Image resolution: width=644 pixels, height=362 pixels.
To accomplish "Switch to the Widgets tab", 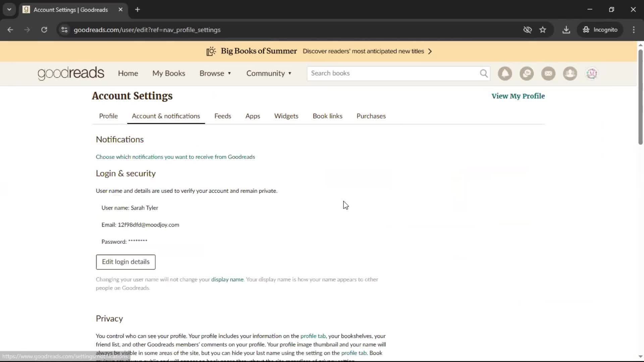I will (286, 116).
